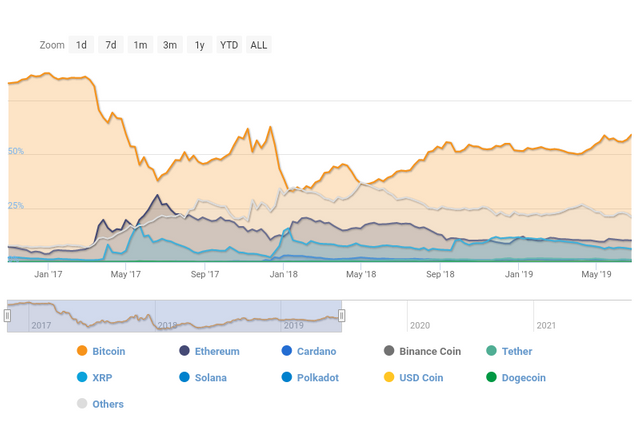The height and width of the screenshot is (440, 640).
Task: Click the 2019 label in navigator
Action: tap(294, 325)
